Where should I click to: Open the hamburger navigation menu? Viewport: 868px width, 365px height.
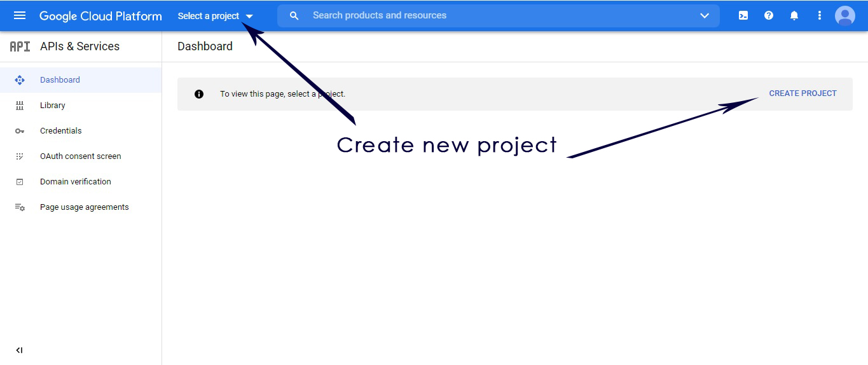(x=20, y=15)
